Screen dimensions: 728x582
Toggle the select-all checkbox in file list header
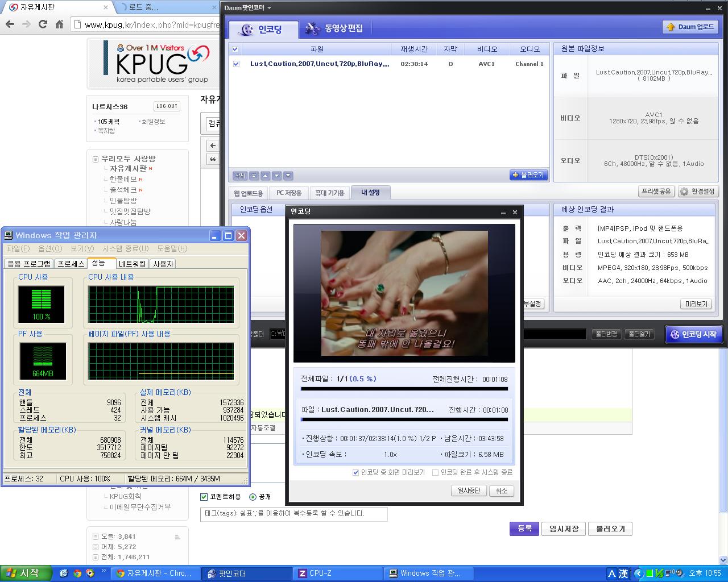click(235, 49)
